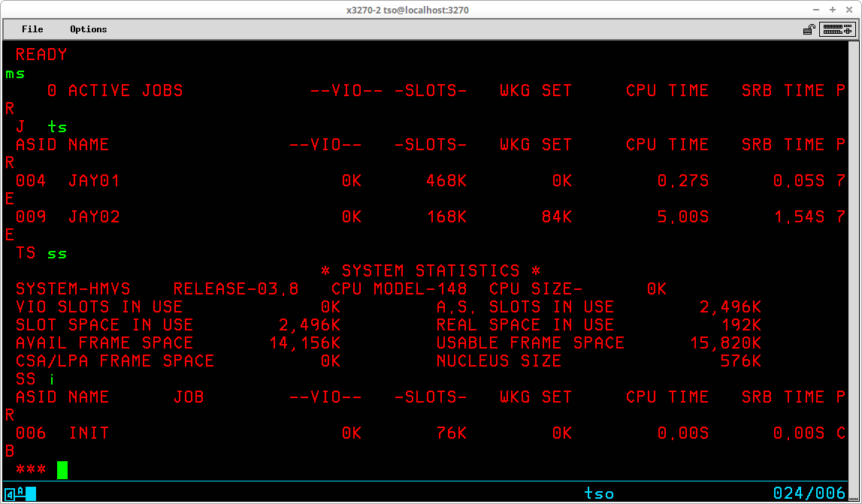This screenshot has width=862, height=504.
Task: Minimize the x3270 window
Action: coord(817,10)
